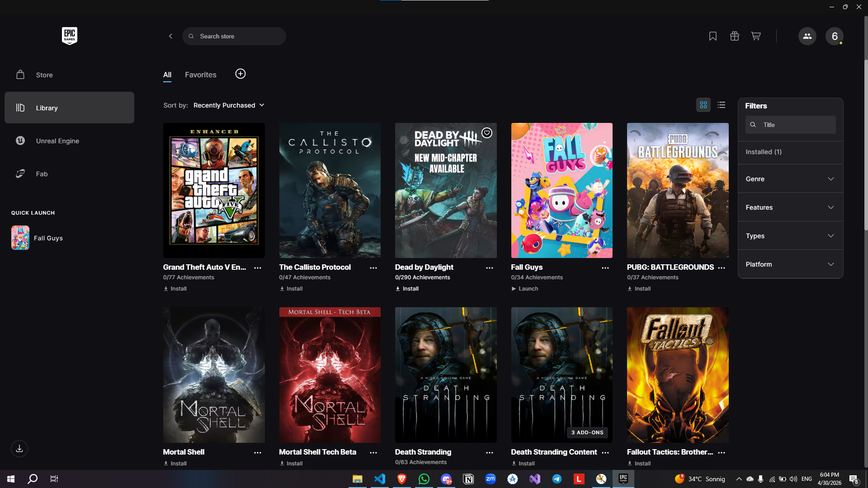Install The Callisto Protocol
This screenshot has width=868, height=488.
click(x=291, y=289)
